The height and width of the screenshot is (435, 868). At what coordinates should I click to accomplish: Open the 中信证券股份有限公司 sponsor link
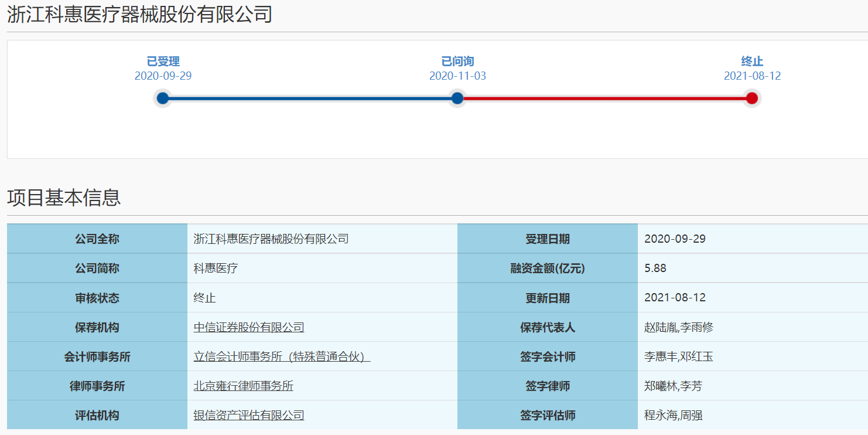coord(249,328)
